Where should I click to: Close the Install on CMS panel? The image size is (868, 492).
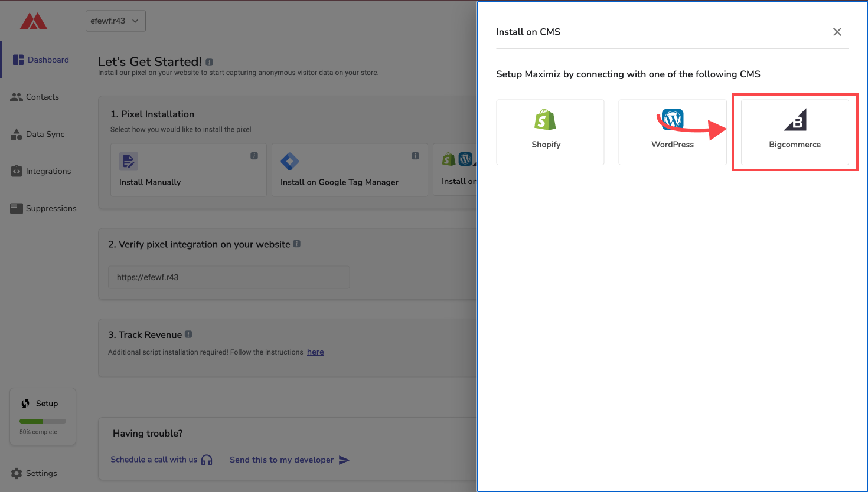[837, 32]
